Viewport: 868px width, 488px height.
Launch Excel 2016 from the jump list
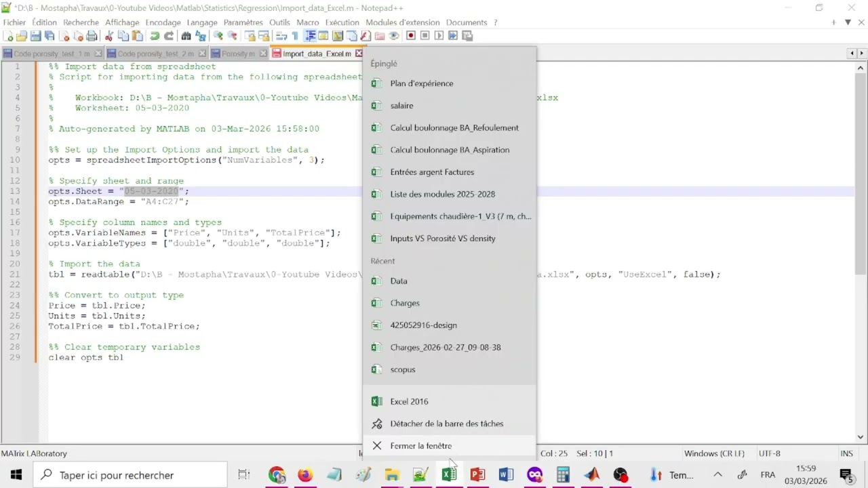(x=450, y=401)
